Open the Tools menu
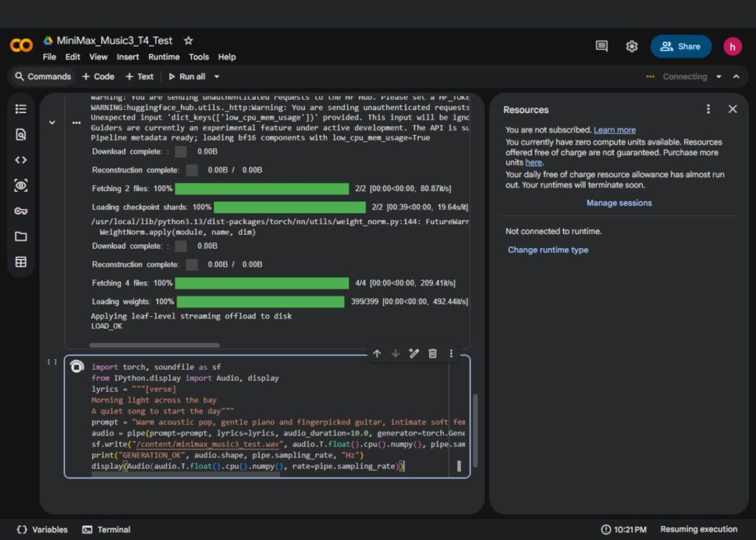Image resolution: width=756 pixels, height=540 pixels. click(x=199, y=57)
